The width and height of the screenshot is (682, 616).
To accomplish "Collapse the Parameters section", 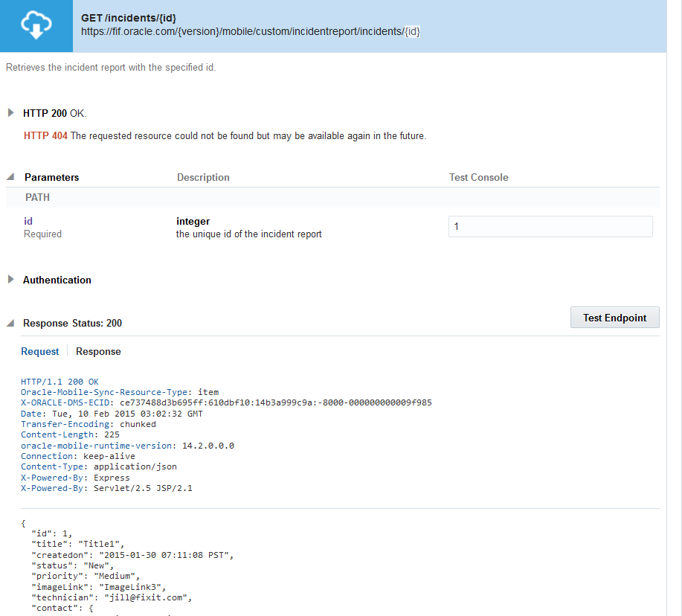I will pyautogui.click(x=10, y=177).
